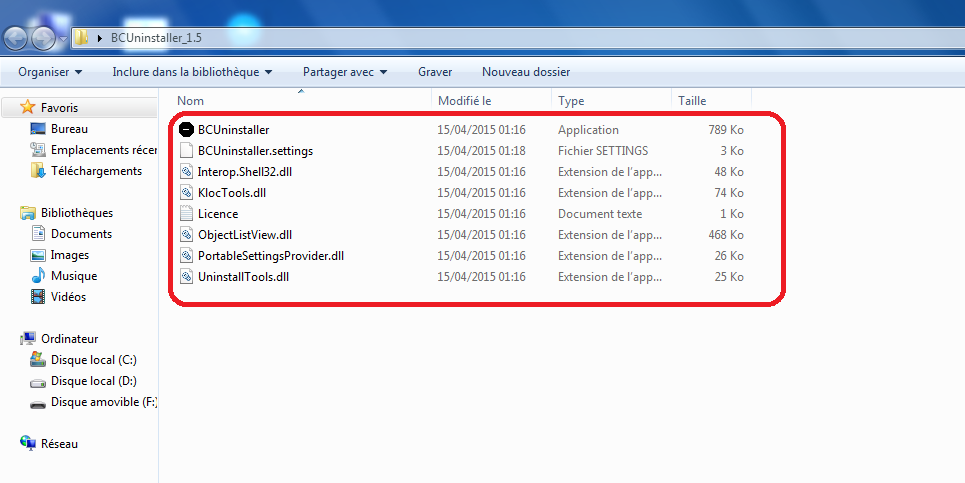Click the 468 Ko size value
965x483 pixels.
coord(726,234)
